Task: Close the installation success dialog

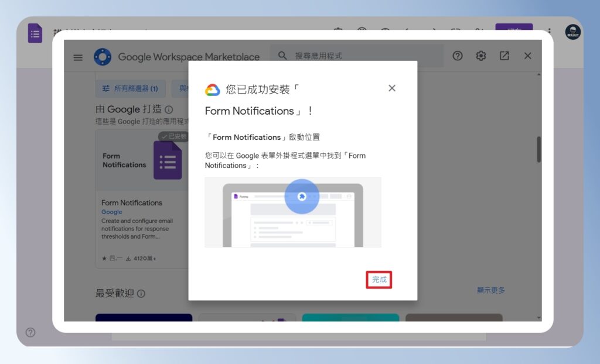Action: [392, 88]
